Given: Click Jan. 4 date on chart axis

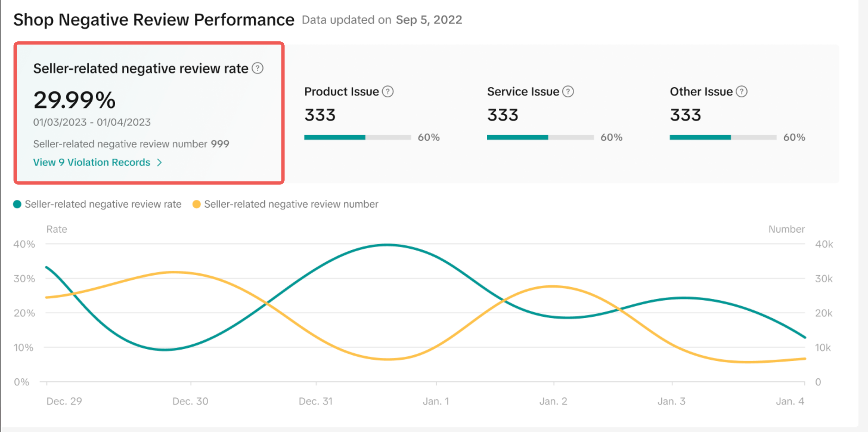Looking at the screenshot, I should (x=790, y=401).
